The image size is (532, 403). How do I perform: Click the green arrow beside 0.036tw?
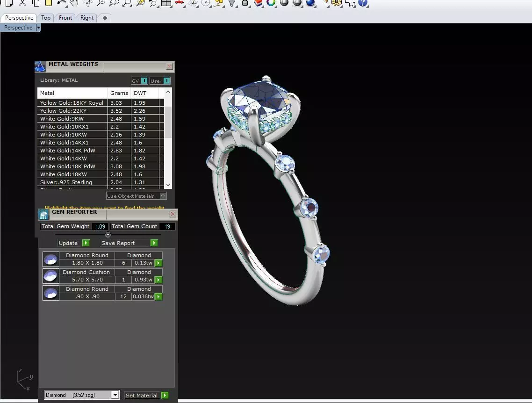pyautogui.click(x=158, y=297)
